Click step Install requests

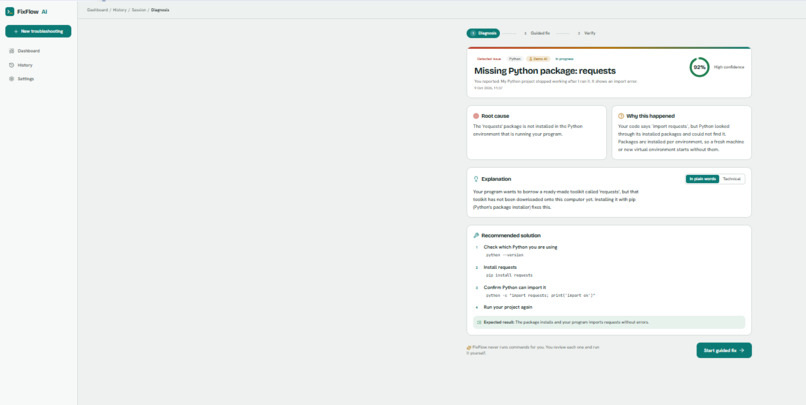(500, 267)
